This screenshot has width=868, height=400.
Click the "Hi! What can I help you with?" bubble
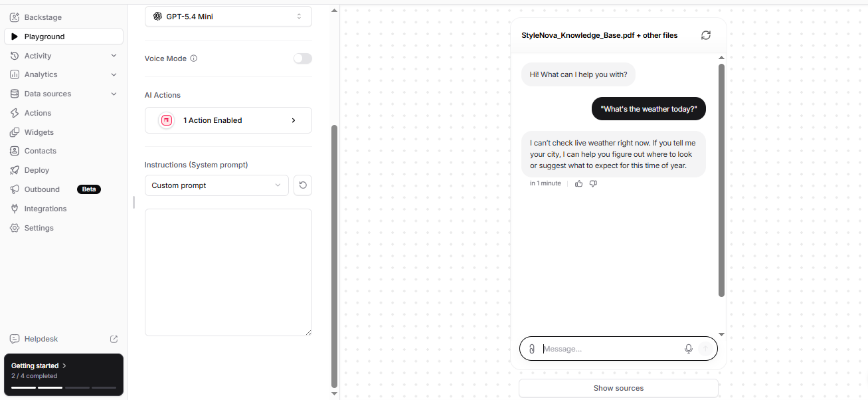(578, 74)
